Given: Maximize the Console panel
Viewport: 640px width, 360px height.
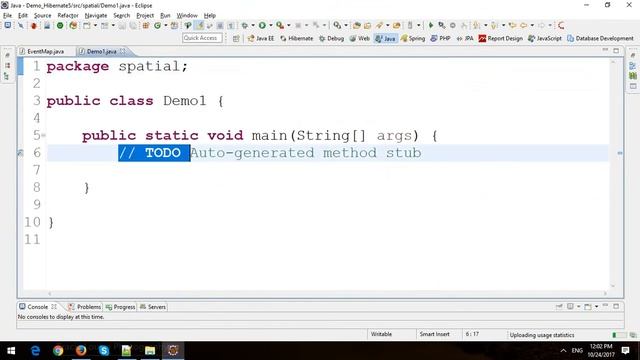Looking at the screenshot, I should [x=616, y=306].
